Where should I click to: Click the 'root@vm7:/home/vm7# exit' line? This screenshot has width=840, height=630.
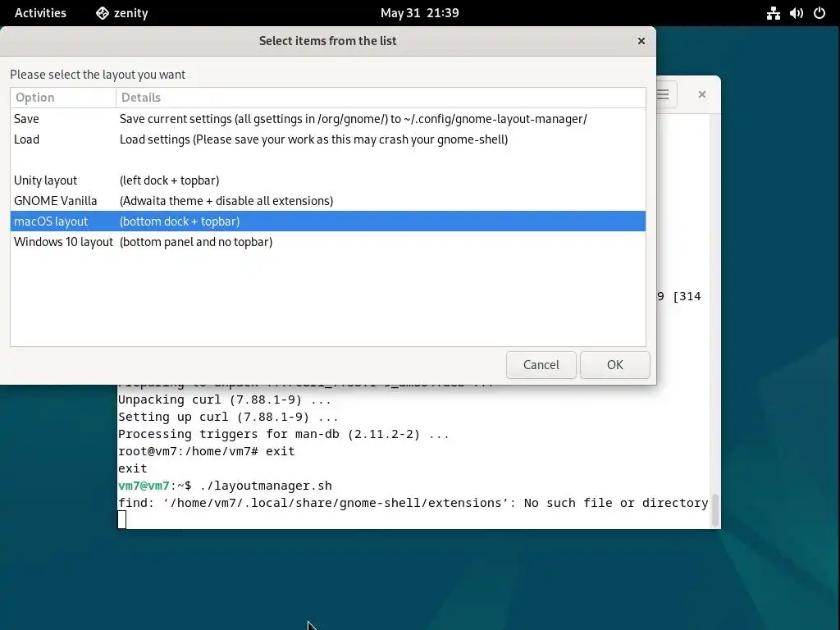pyautogui.click(x=206, y=451)
